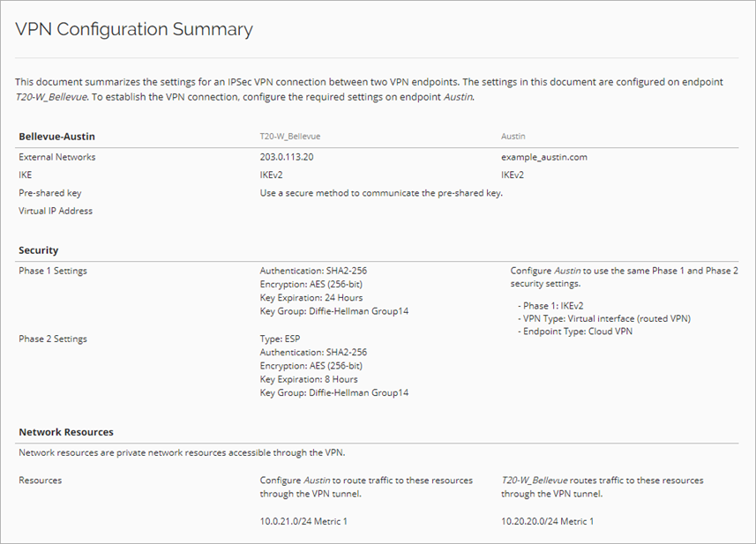
Task: Select the Phase 1 Settings label
Action: 54,271
